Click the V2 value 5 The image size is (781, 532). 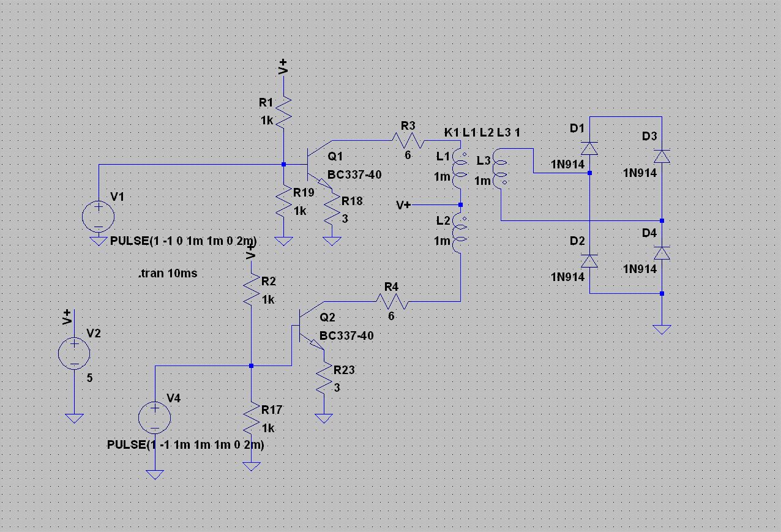click(x=90, y=378)
